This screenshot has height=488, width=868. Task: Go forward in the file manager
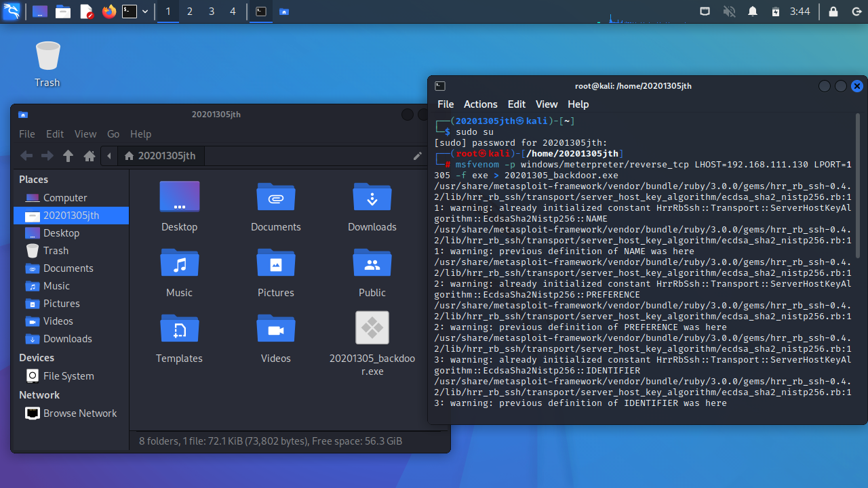(47, 156)
